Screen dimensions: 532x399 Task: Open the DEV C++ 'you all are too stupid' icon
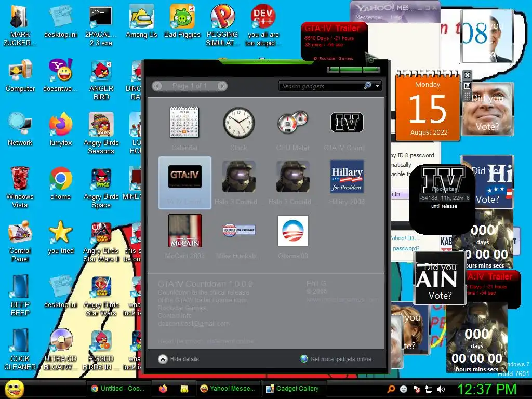pos(263,25)
